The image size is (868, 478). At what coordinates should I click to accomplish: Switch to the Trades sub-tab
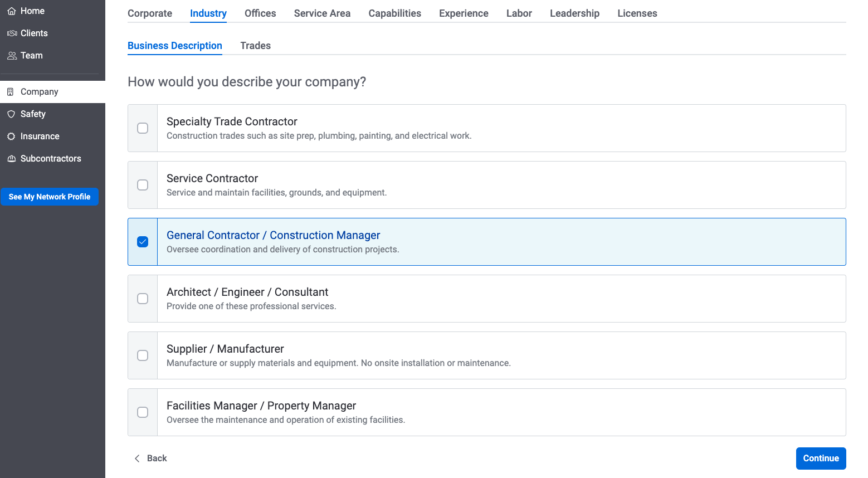255,46
